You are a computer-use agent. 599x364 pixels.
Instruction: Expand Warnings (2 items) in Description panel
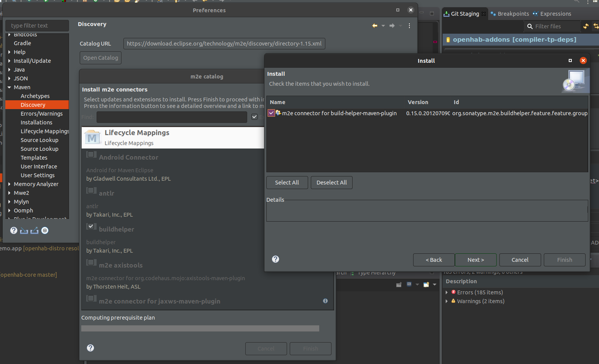click(x=446, y=301)
